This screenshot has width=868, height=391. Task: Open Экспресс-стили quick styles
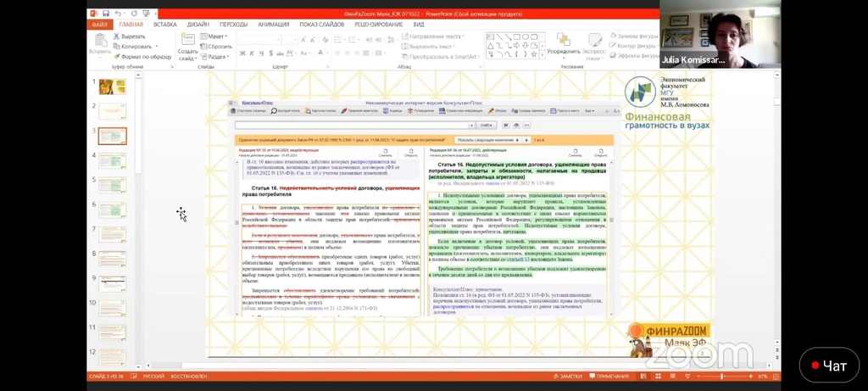click(594, 47)
